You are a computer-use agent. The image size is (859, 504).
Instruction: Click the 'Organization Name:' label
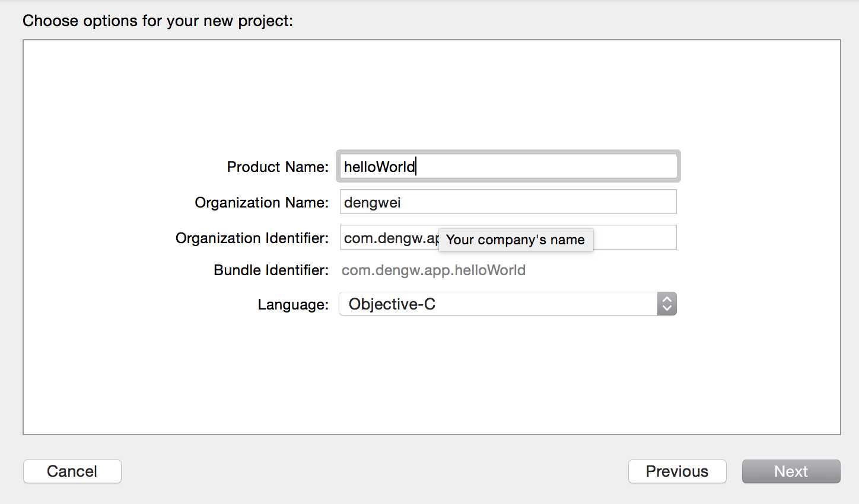click(262, 202)
